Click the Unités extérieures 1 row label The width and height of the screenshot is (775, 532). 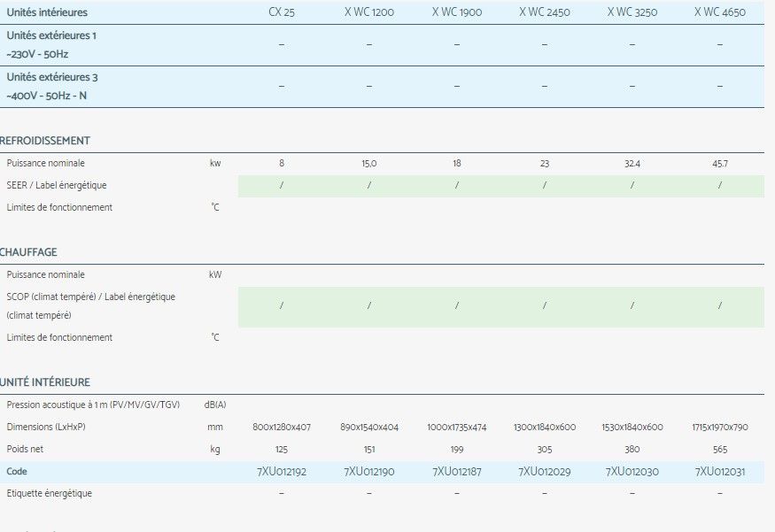[x=51, y=35]
